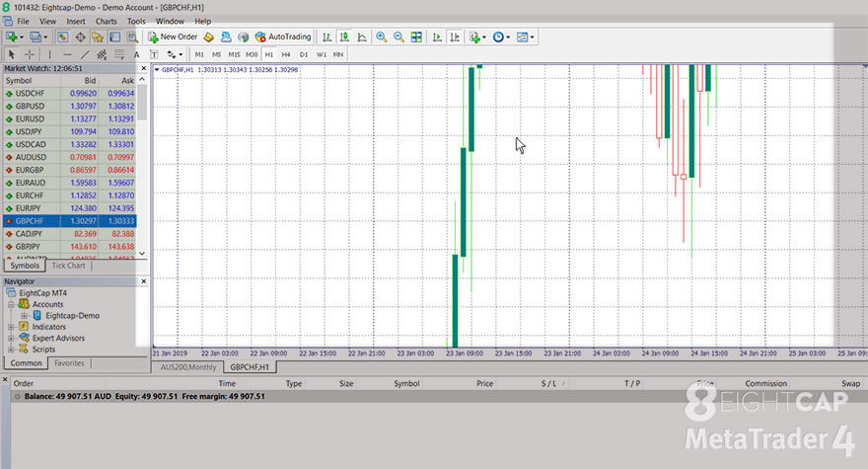Zoom out of the chart

tap(398, 38)
